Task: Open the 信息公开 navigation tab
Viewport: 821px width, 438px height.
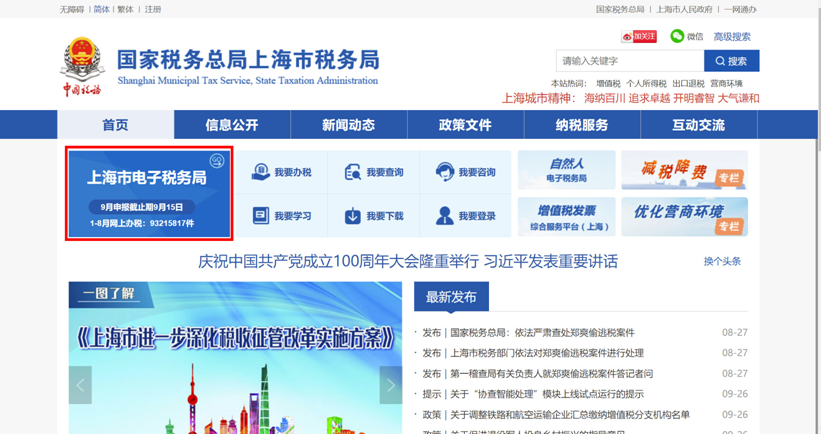Action: click(232, 125)
